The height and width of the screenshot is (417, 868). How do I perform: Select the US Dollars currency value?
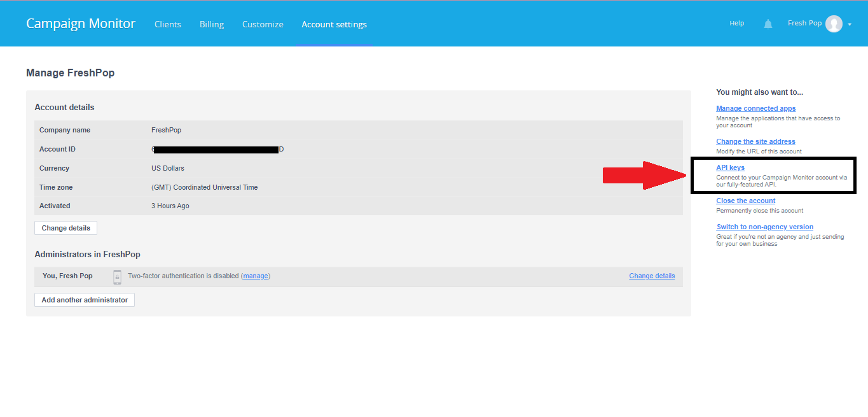168,168
